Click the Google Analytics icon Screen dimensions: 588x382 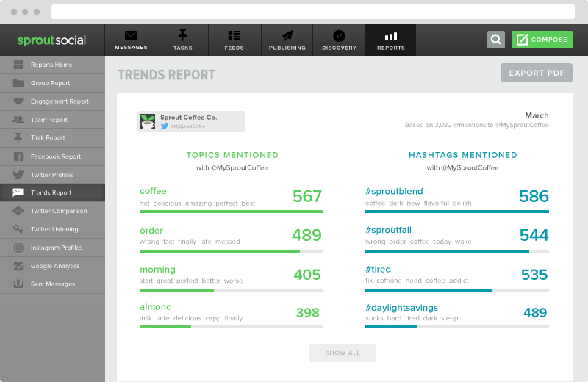[18, 266]
